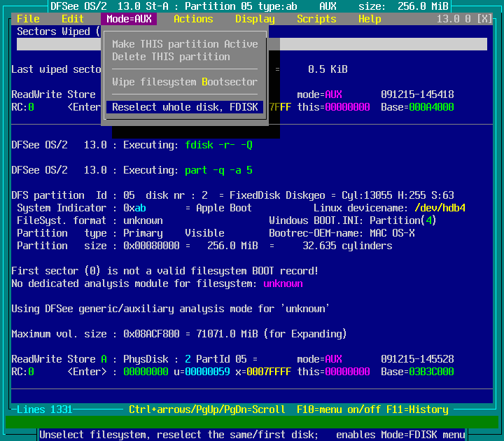This screenshot has width=504, height=441.
Task: Click the F11=History hint
Action: [x=417, y=409]
